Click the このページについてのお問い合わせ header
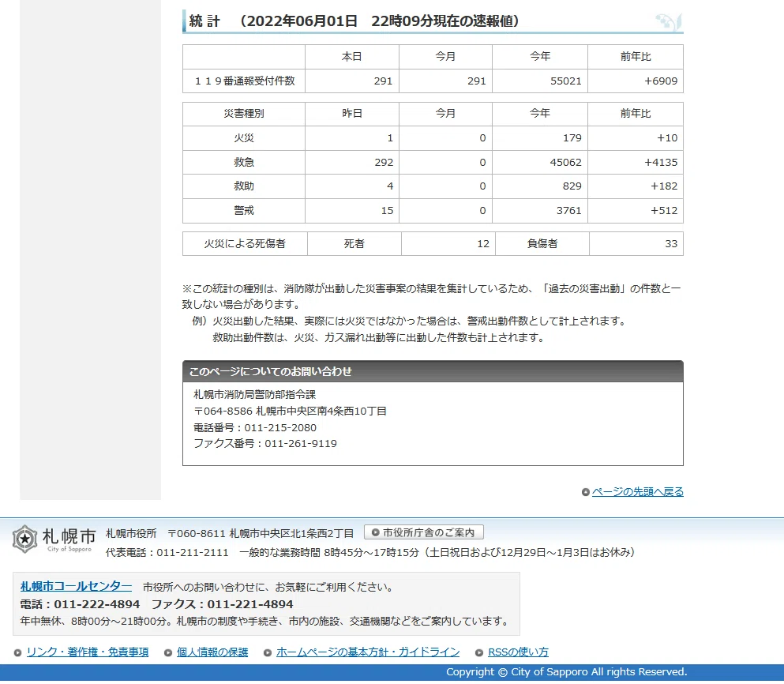 (x=433, y=371)
